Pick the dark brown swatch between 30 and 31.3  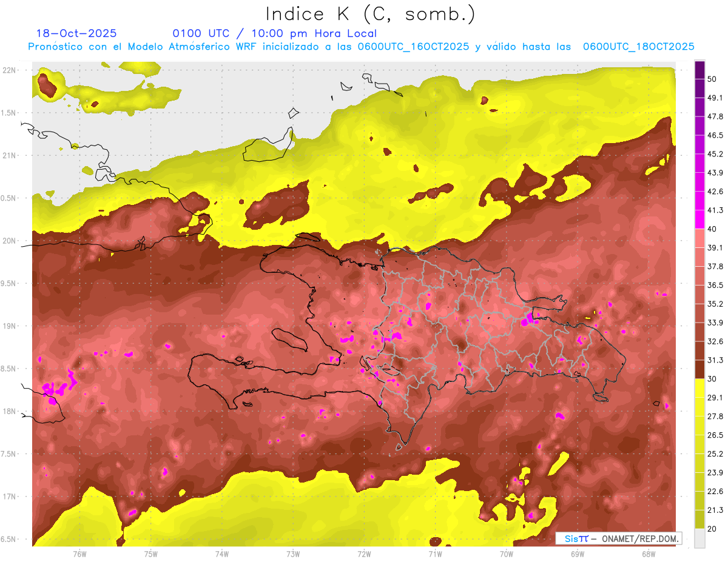(x=699, y=369)
